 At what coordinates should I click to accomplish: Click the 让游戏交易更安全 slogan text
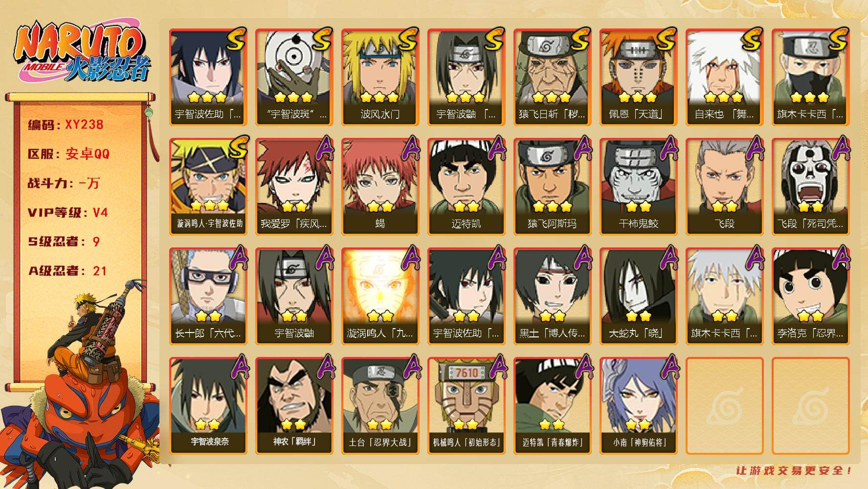tap(794, 470)
